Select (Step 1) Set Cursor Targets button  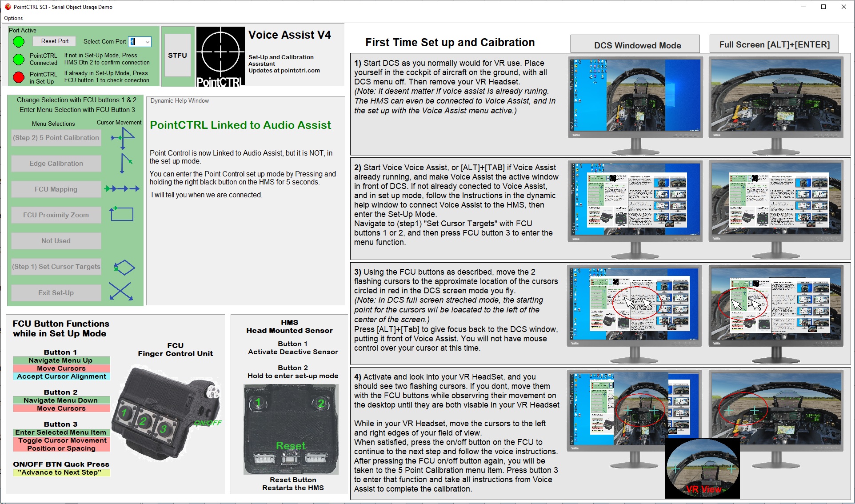[56, 267]
